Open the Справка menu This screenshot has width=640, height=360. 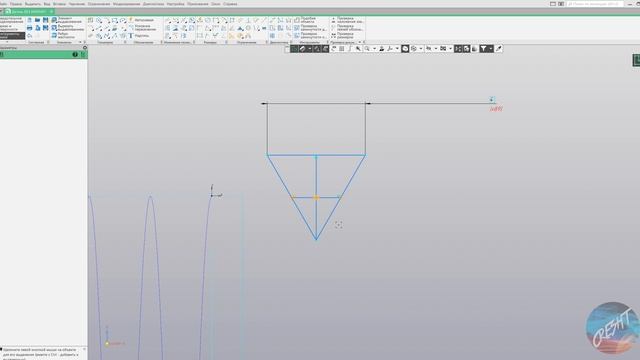(x=230, y=4)
